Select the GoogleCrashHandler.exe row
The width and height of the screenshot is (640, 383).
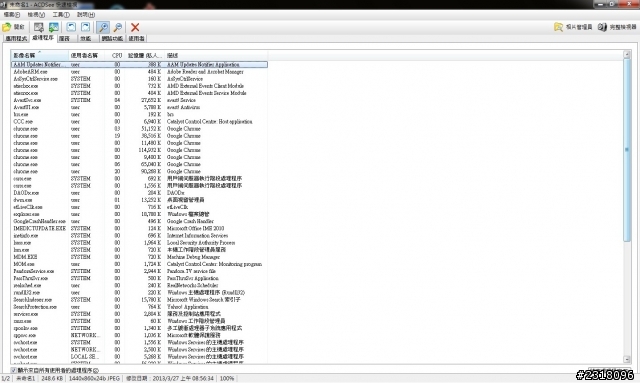[x=139, y=221]
